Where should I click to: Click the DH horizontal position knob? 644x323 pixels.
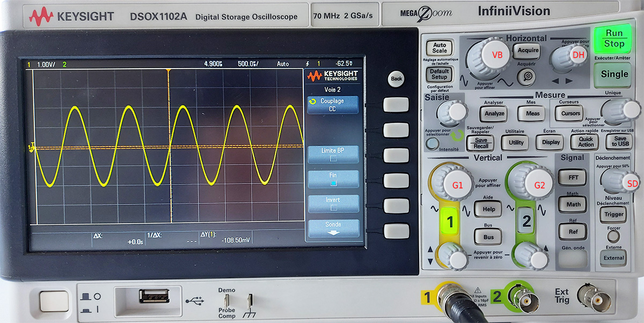pos(569,57)
